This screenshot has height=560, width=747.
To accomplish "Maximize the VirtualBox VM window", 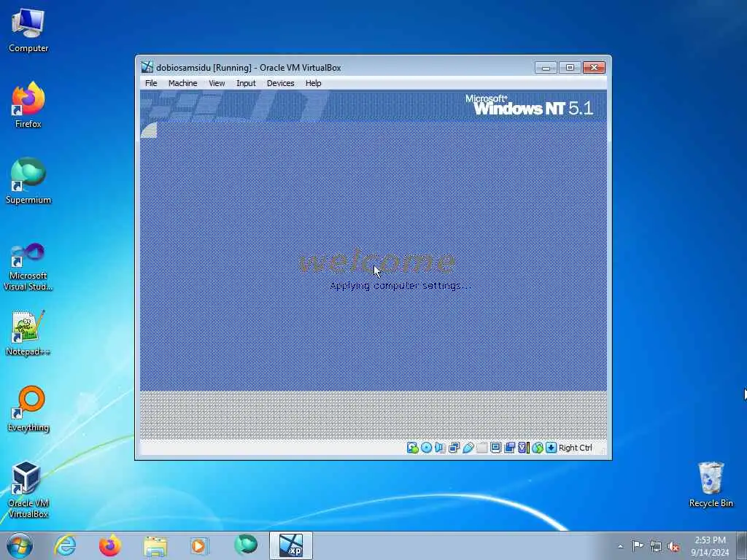I will (x=570, y=68).
